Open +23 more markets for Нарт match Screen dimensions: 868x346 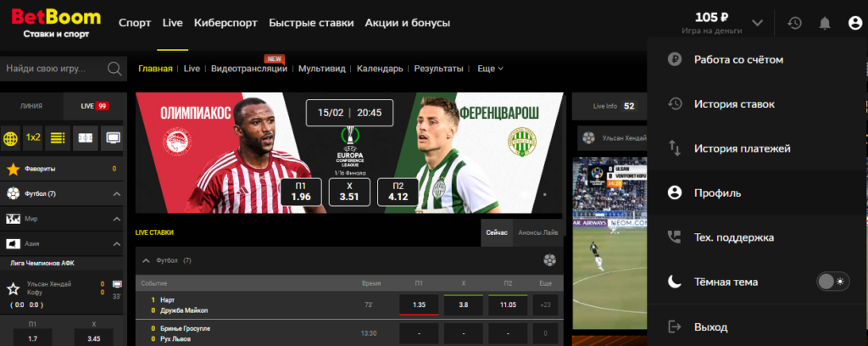tap(545, 304)
